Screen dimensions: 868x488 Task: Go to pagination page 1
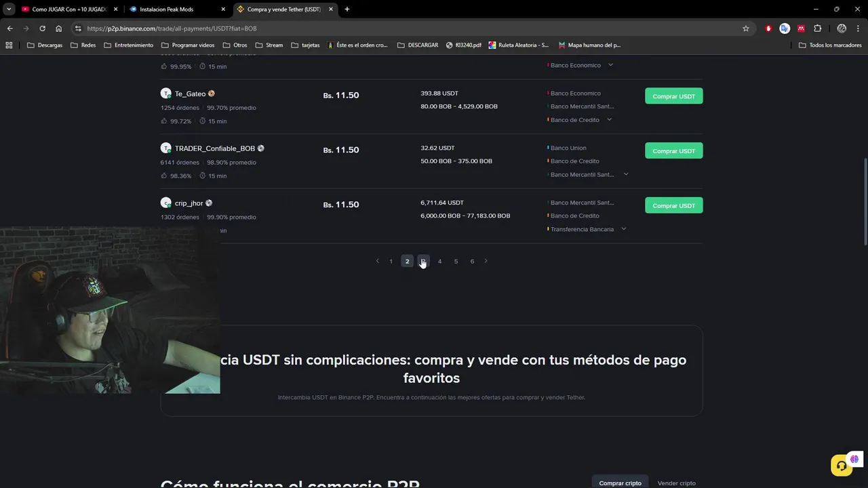click(x=391, y=261)
